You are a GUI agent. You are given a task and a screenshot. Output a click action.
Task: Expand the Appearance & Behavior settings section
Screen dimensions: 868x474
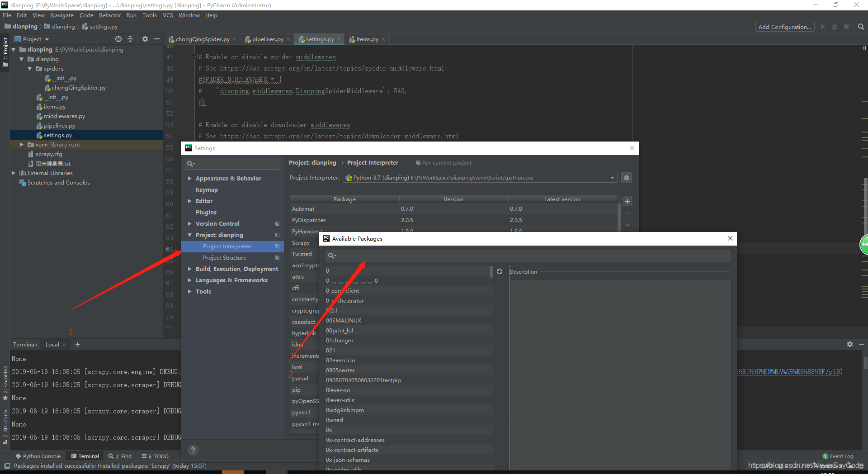coord(189,179)
